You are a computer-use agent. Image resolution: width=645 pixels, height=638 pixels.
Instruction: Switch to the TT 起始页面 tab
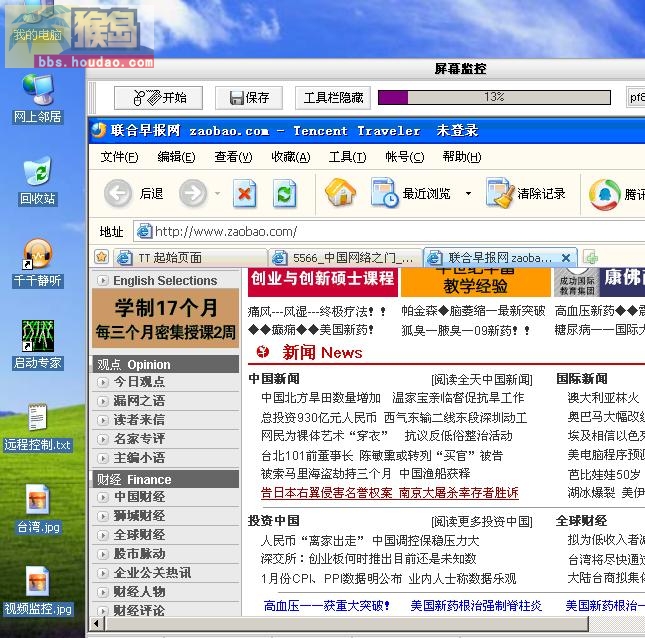point(190,258)
